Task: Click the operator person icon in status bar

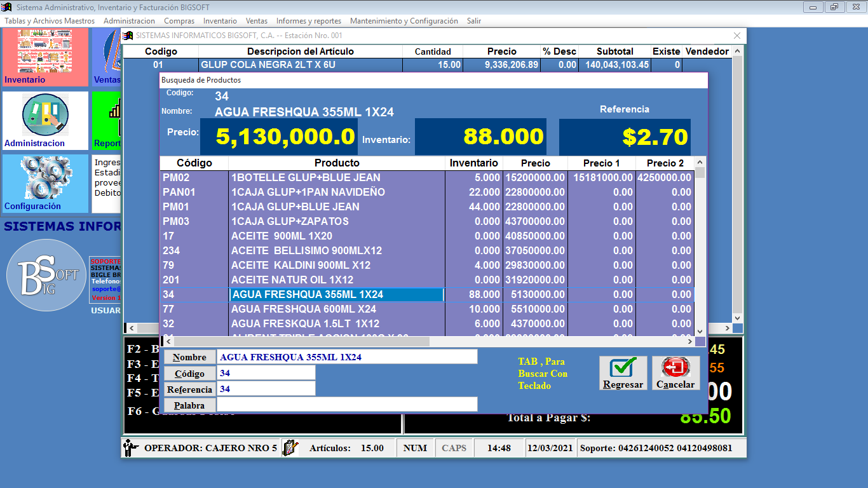Action: tap(131, 448)
